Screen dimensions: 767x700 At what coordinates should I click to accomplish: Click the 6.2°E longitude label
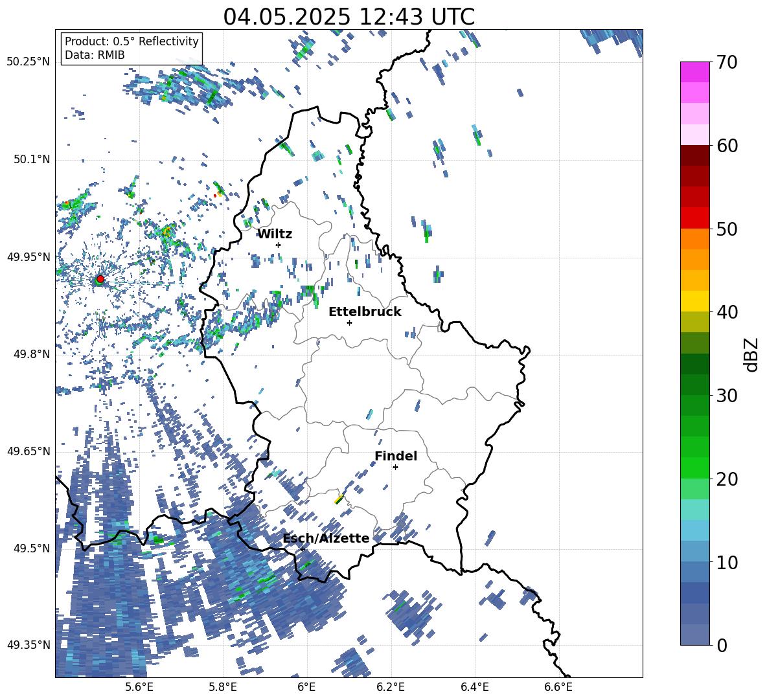point(391,687)
